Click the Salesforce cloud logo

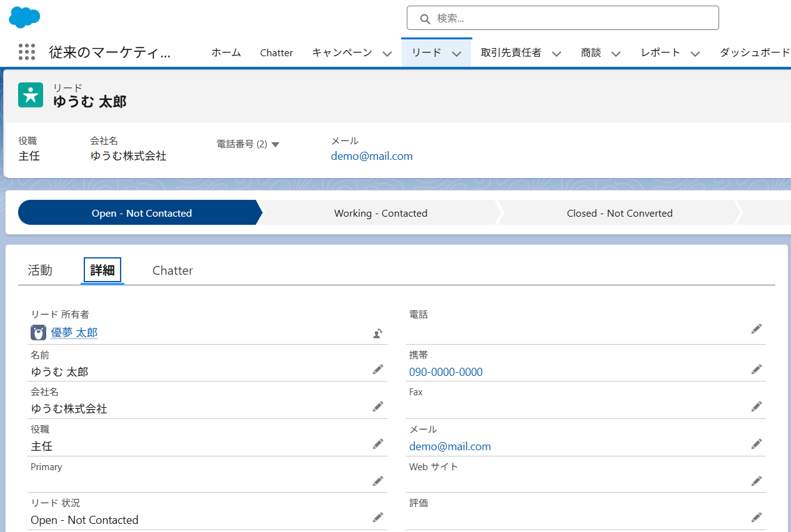[24, 17]
